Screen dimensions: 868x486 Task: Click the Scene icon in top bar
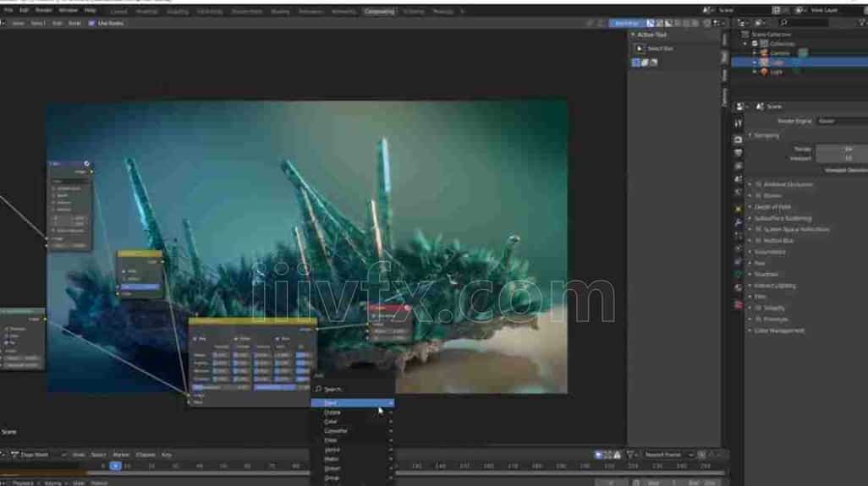[707, 10]
